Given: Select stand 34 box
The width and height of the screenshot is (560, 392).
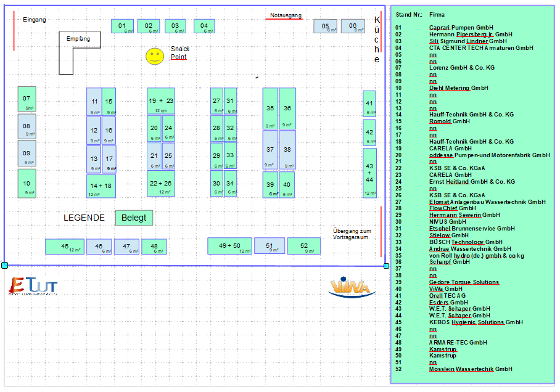Looking at the screenshot, I should tap(231, 184).
